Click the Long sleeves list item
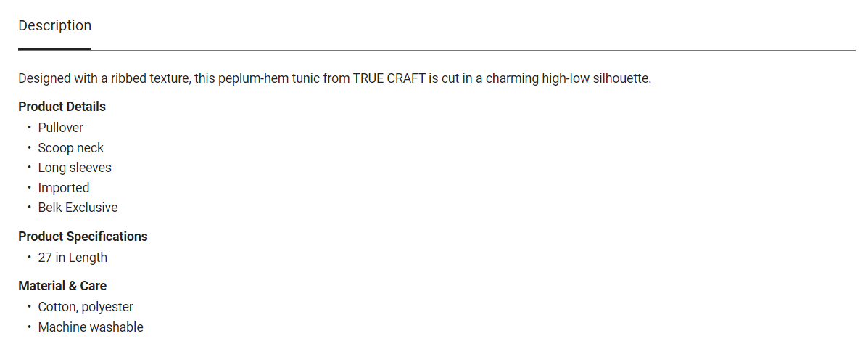Screen dimensions: 868x357 coord(75,168)
